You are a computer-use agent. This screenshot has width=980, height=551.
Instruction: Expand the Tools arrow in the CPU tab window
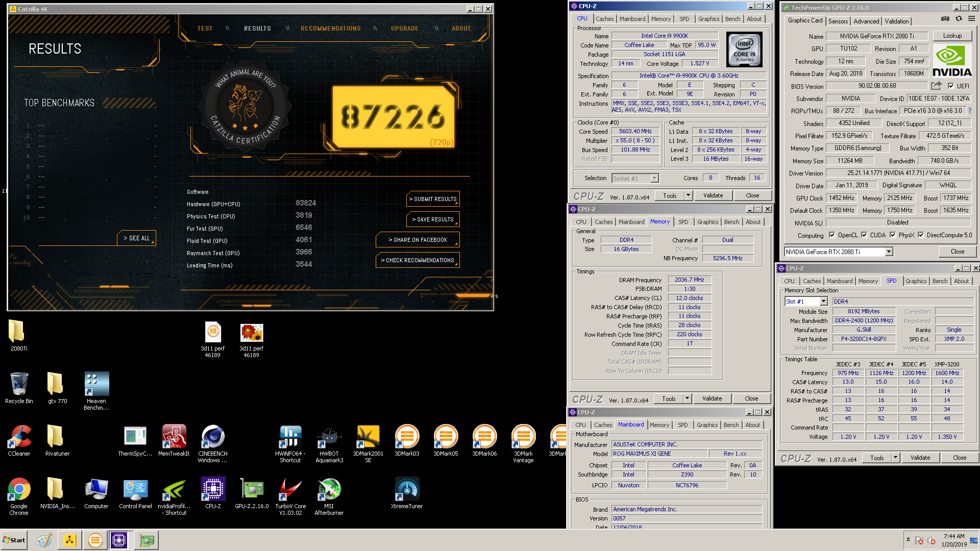(x=688, y=195)
